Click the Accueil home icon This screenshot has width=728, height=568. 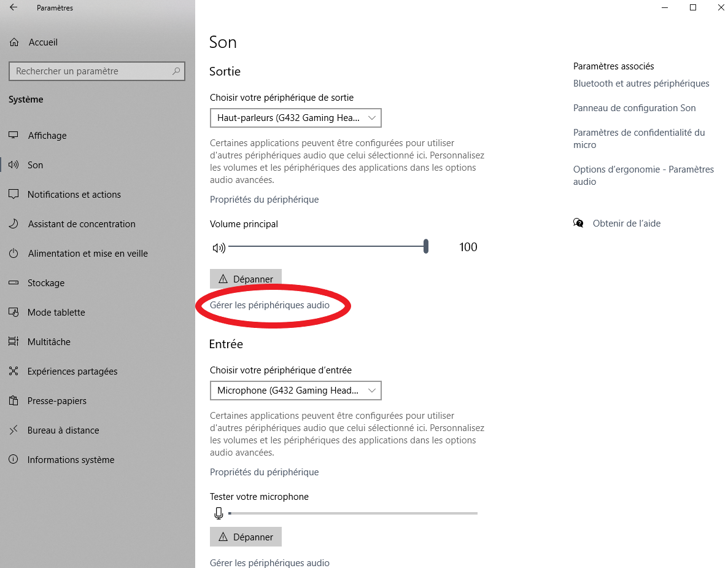[14, 42]
